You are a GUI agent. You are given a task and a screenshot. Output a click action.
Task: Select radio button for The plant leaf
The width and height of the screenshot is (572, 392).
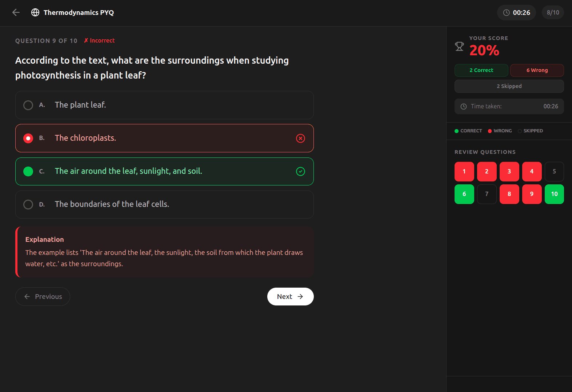[x=28, y=105]
